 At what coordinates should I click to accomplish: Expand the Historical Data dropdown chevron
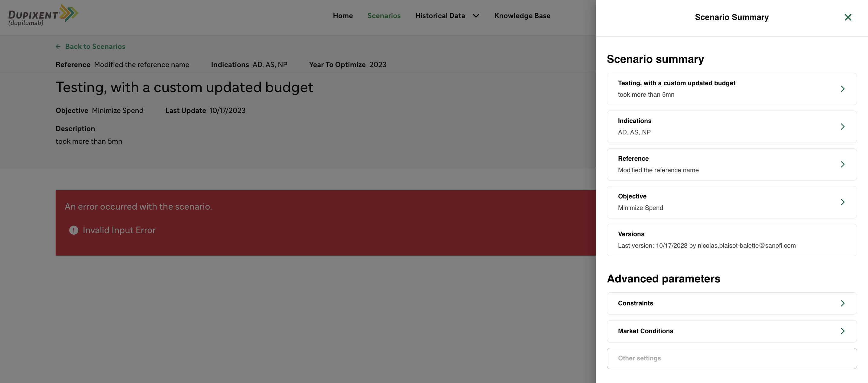[476, 16]
